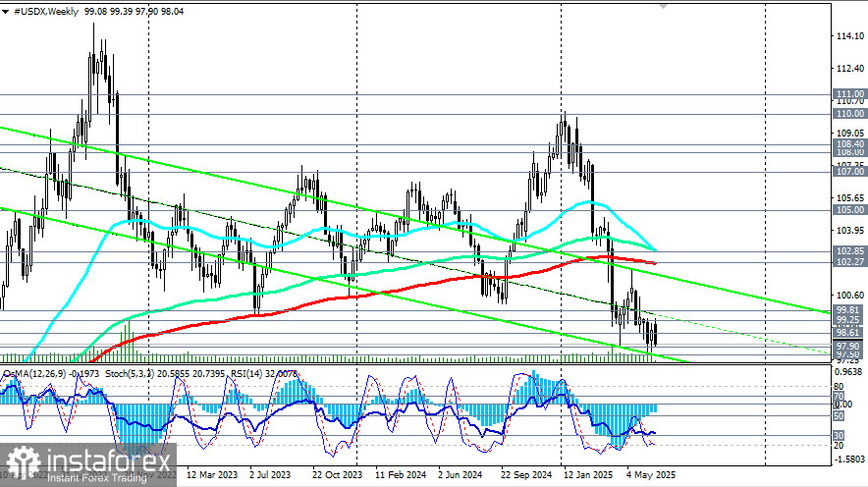Click the current price 98.61 tag
This screenshot has width=868, height=487.
pyautogui.click(x=849, y=332)
